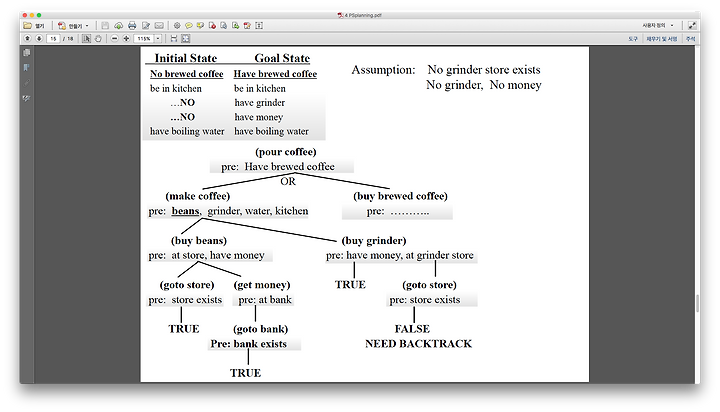The image size is (720, 412).
Task: Click the Open file folder icon
Action: 28,26
